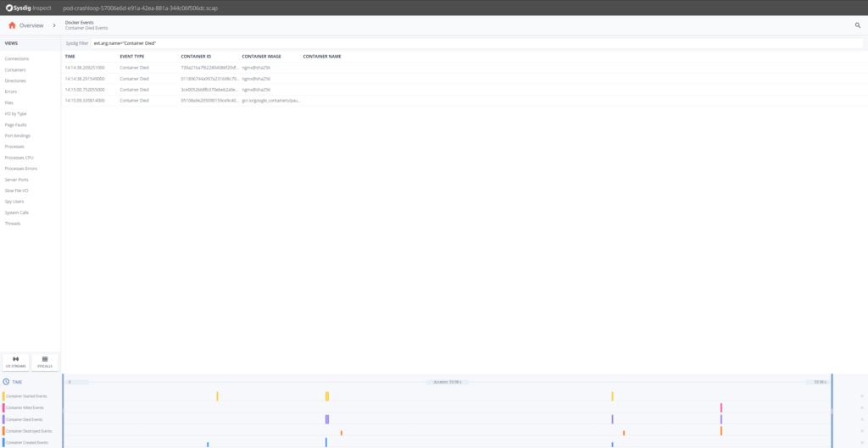
Task: Click the left timeline range handle
Action: [x=63, y=411]
